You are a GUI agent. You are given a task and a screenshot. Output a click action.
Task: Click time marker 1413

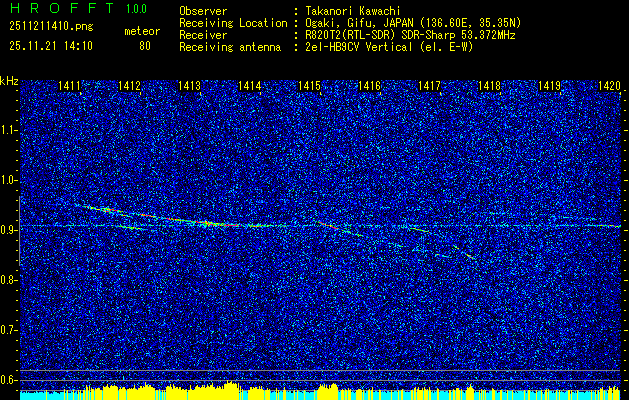click(x=189, y=85)
